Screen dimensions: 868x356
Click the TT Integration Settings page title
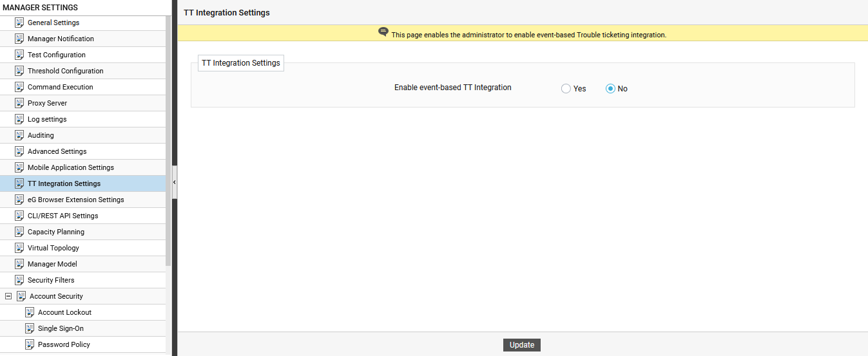227,13
